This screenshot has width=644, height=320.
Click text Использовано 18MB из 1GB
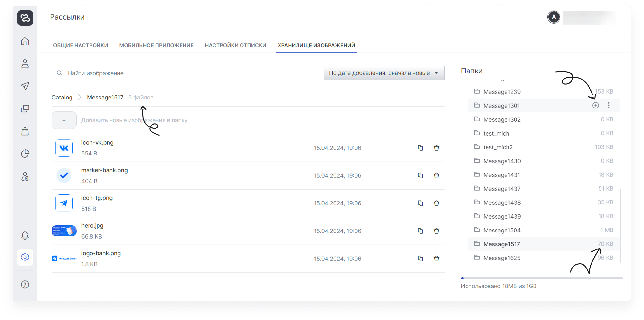point(499,286)
